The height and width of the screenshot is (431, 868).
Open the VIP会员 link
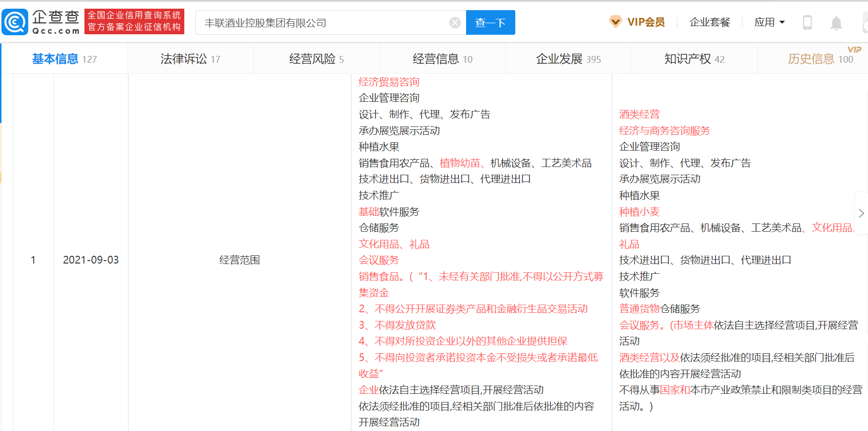pos(646,22)
